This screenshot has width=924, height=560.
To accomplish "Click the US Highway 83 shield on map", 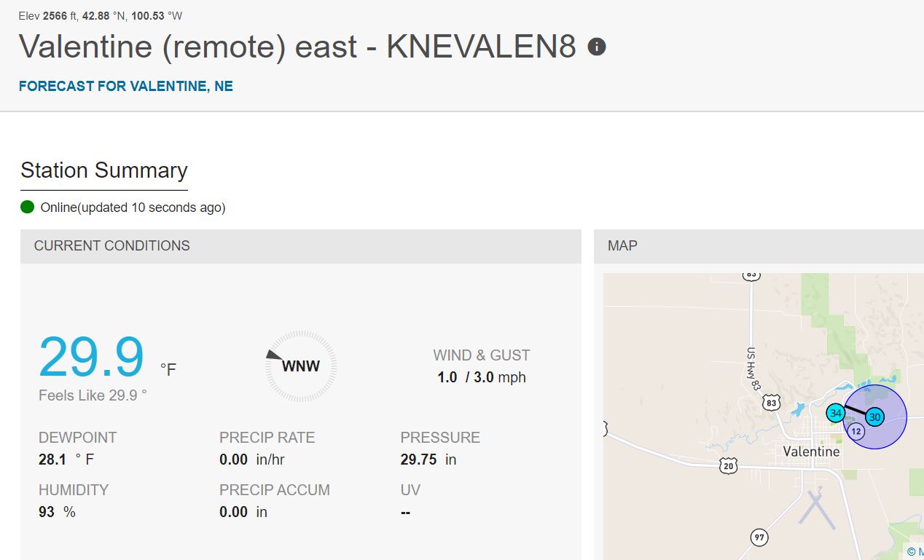I will 773,402.
